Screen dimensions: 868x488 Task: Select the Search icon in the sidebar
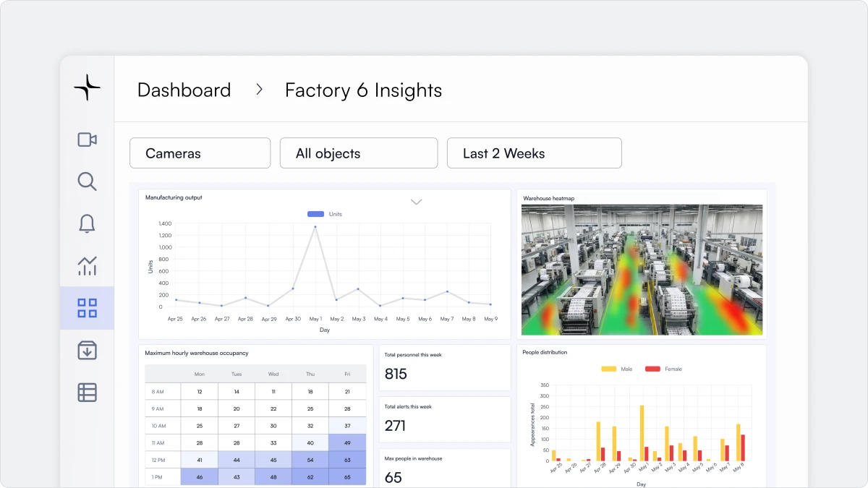pyautogui.click(x=87, y=181)
